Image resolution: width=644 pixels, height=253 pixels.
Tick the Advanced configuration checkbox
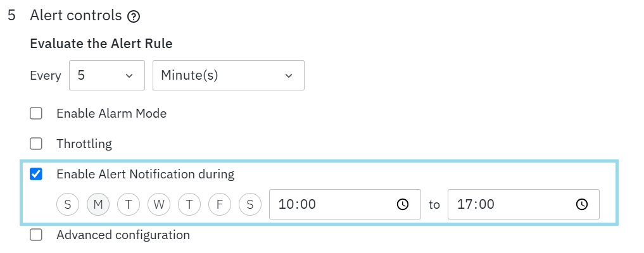coord(36,235)
